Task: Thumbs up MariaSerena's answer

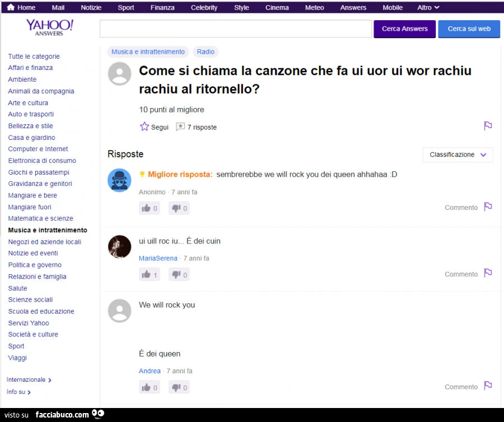Action: pyautogui.click(x=150, y=275)
